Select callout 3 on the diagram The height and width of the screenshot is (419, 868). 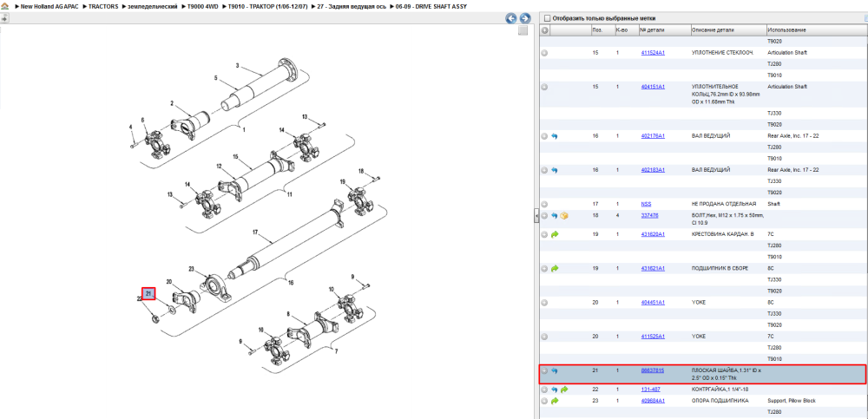point(237,66)
